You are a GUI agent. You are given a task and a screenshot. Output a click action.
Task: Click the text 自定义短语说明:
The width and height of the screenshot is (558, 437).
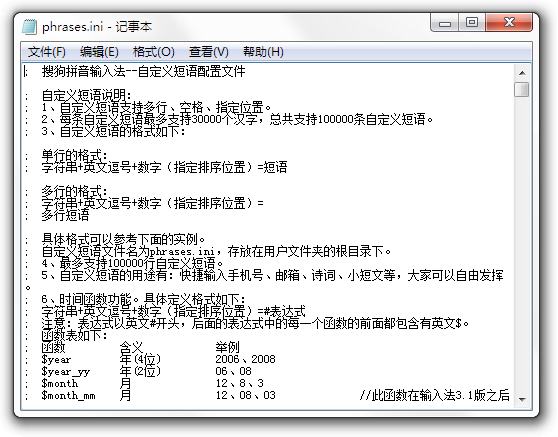86,95
